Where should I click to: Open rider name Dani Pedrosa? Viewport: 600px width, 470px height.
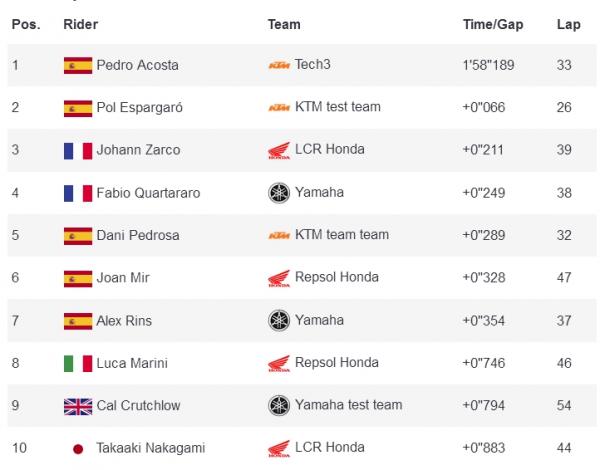pyautogui.click(x=140, y=235)
